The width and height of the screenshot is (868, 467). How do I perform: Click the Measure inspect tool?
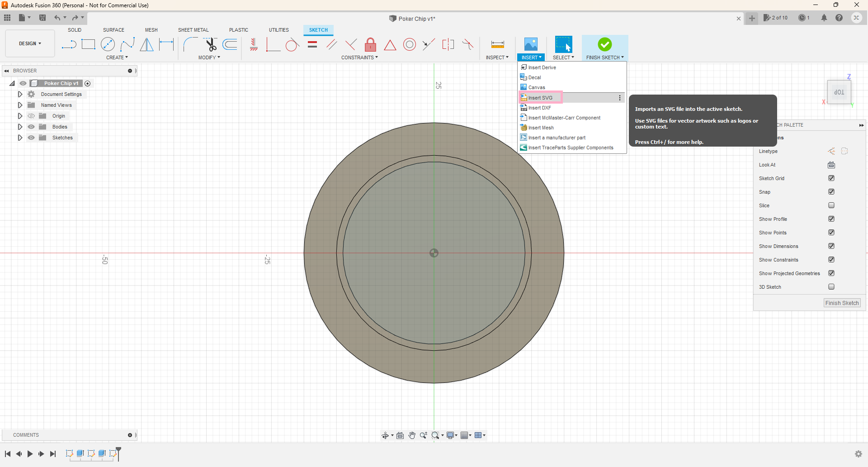click(x=497, y=44)
